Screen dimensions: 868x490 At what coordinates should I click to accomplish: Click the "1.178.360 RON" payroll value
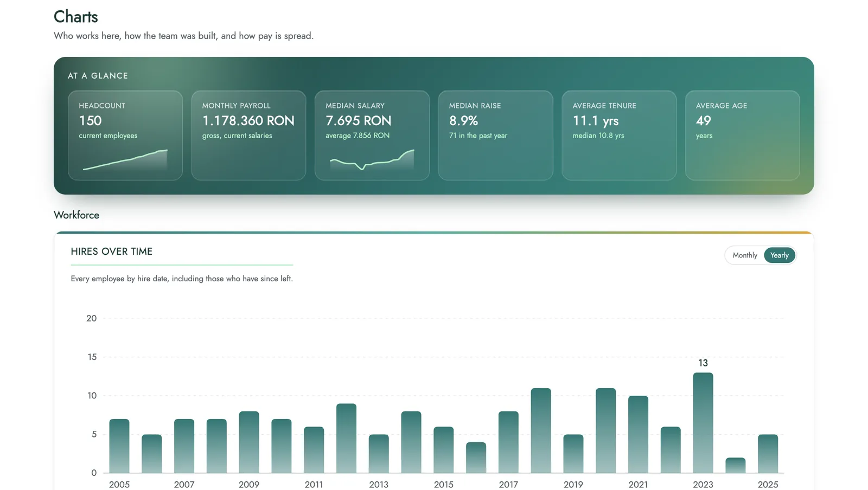pyautogui.click(x=248, y=121)
